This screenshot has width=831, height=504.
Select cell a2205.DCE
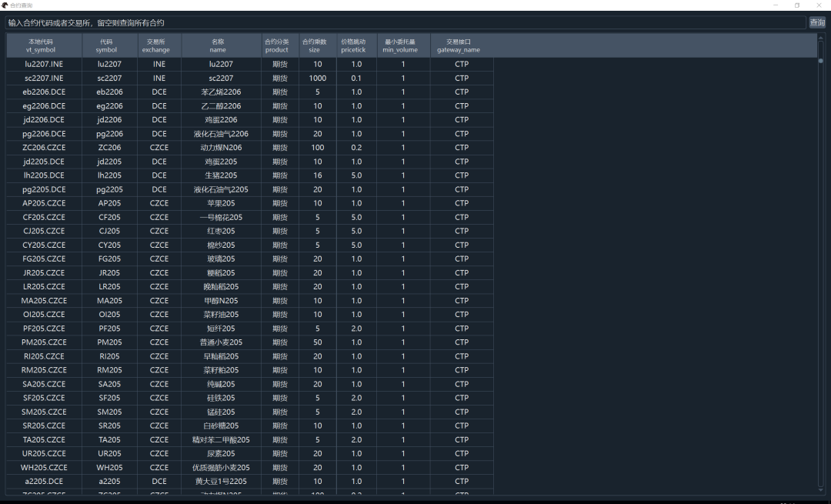click(44, 481)
